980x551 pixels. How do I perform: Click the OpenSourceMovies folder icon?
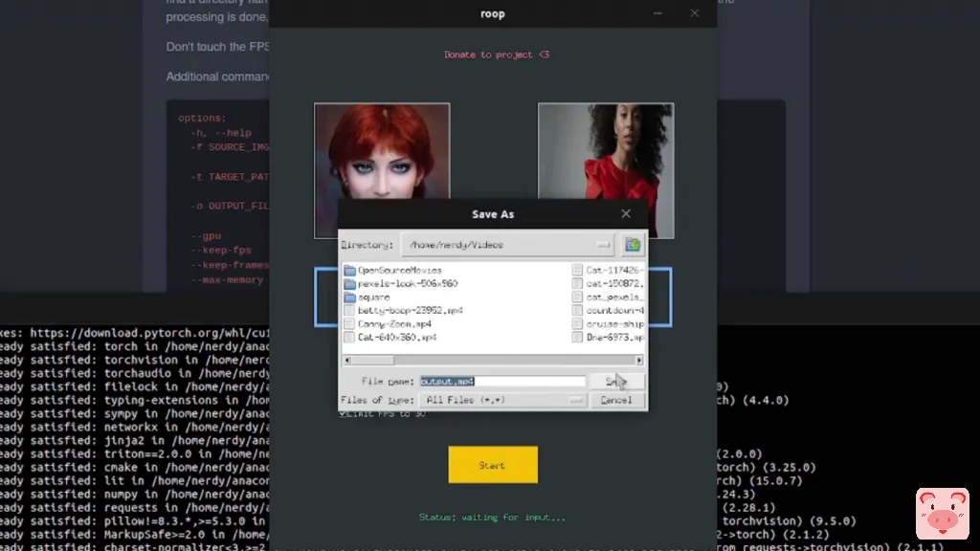pyautogui.click(x=349, y=271)
